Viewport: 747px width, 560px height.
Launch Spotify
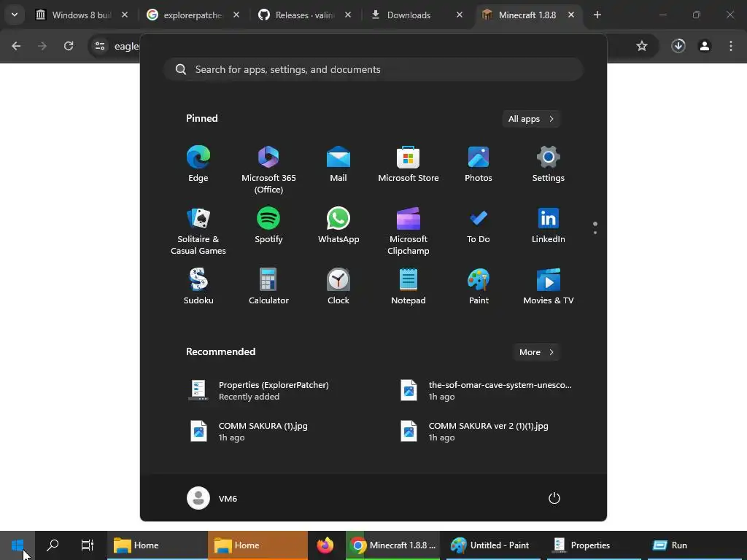click(x=268, y=225)
